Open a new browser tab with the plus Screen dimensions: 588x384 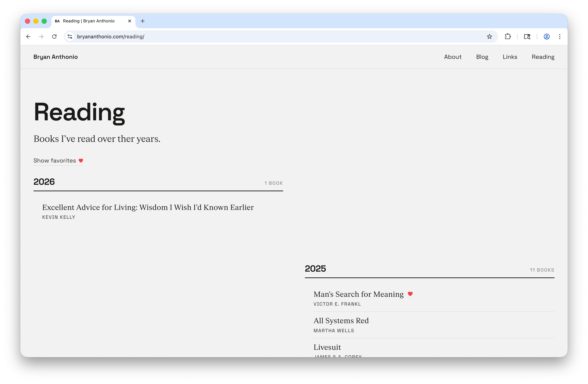pos(142,21)
